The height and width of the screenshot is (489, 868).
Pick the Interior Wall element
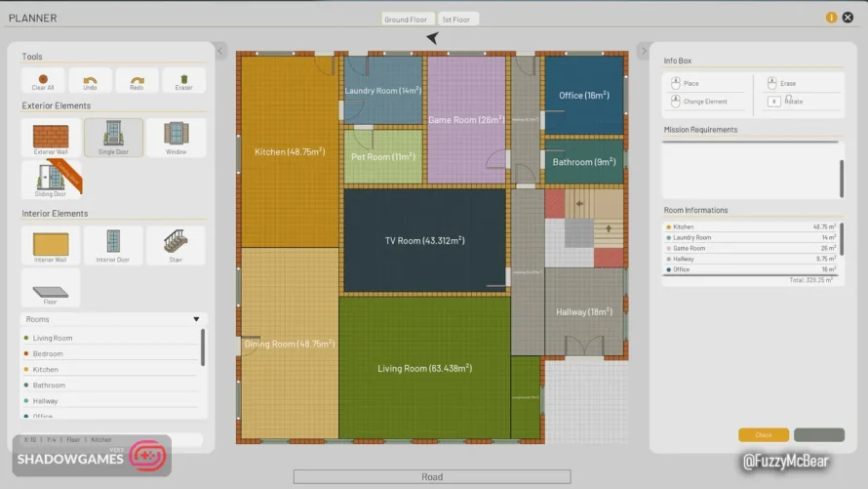click(51, 245)
